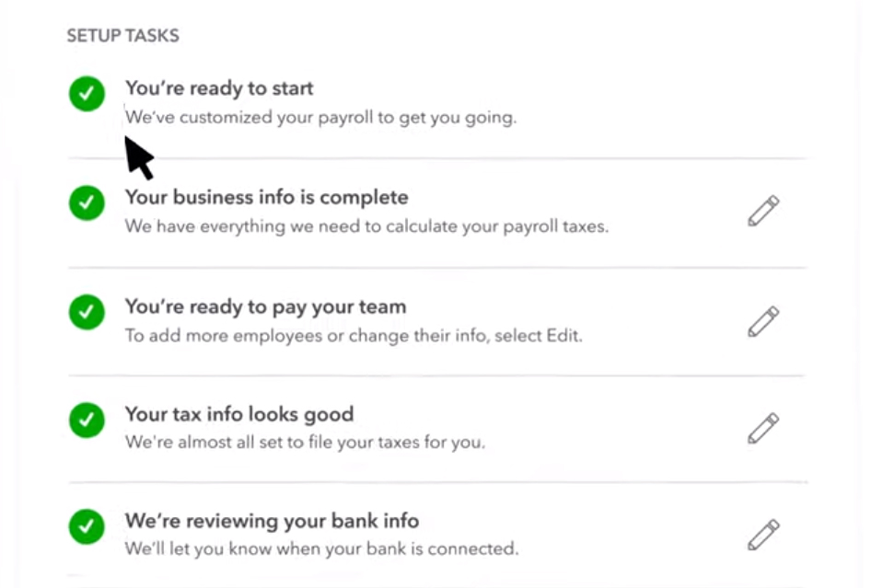
Task: Click the Edit pencil for business info
Action: (762, 210)
